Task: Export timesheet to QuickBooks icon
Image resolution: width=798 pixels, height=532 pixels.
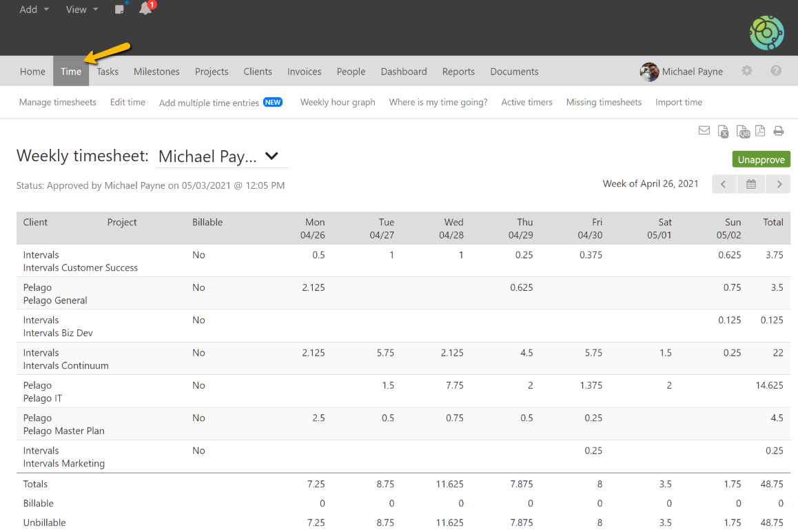Action: point(742,132)
